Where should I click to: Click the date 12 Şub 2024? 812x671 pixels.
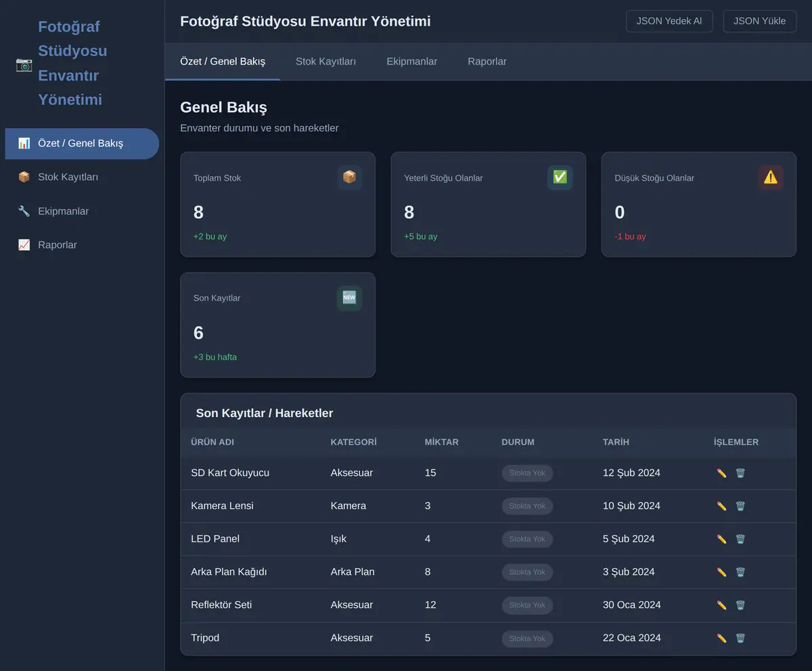(631, 473)
